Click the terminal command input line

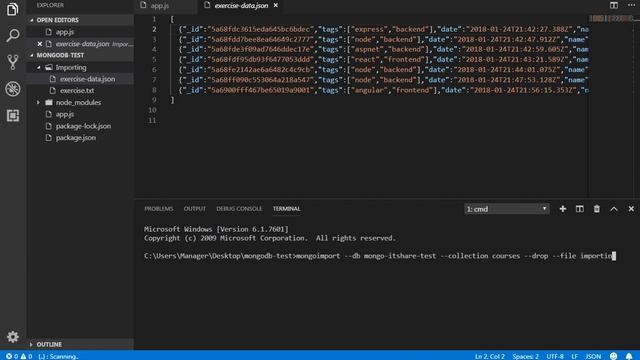380,256
